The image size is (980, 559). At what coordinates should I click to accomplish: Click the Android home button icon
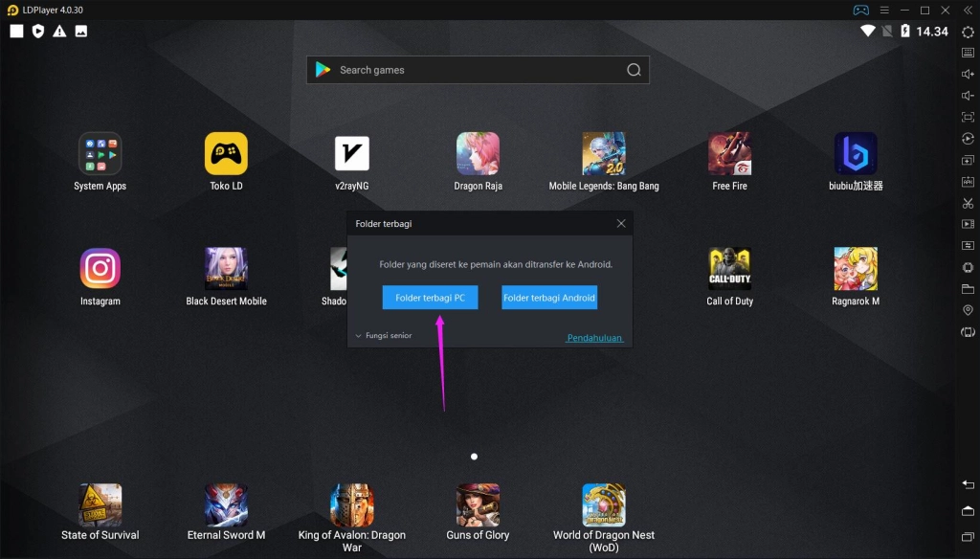(968, 511)
